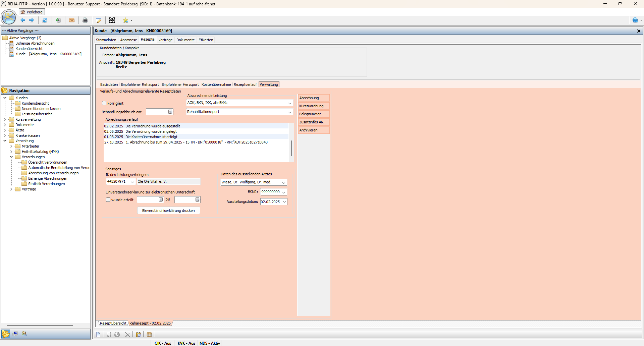The height and width of the screenshot is (346, 644).
Task: Open the IK 443207971 dropdown
Action: click(x=132, y=182)
